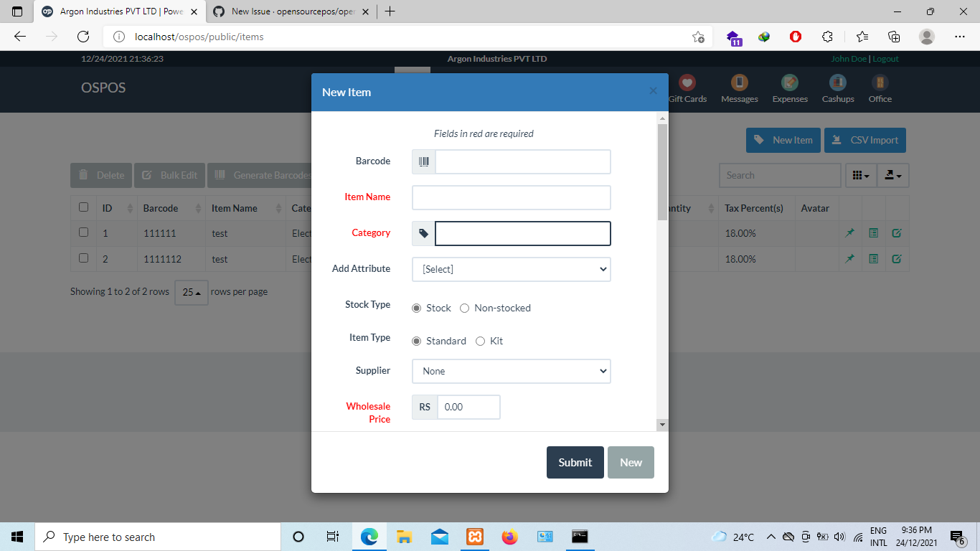
Task: Edit the item with barcode 111111
Action: point(897,232)
